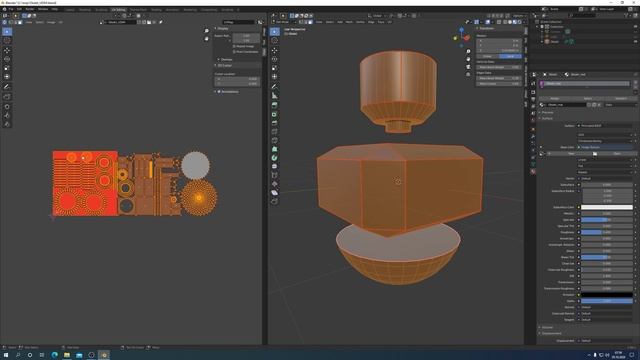The height and width of the screenshot is (360, 640).
Task: Click the Subsurface Color swatch
Action: pyautogui.click(x=607, y=207)
